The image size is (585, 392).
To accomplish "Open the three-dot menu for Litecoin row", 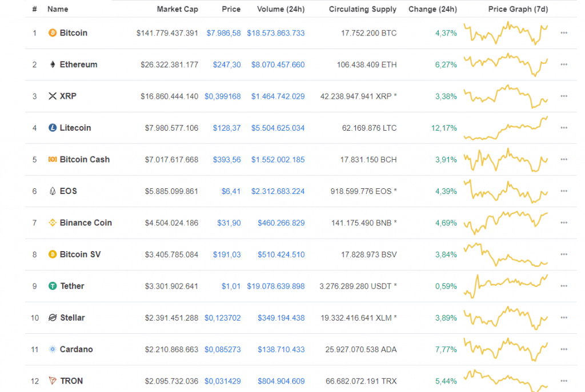I will tap(564, 128).
